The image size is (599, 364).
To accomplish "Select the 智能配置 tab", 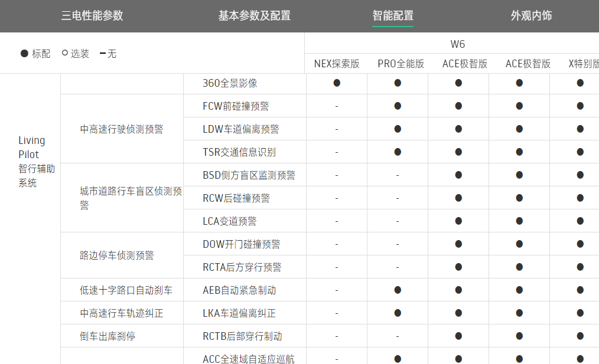I will tap(393, 16).
